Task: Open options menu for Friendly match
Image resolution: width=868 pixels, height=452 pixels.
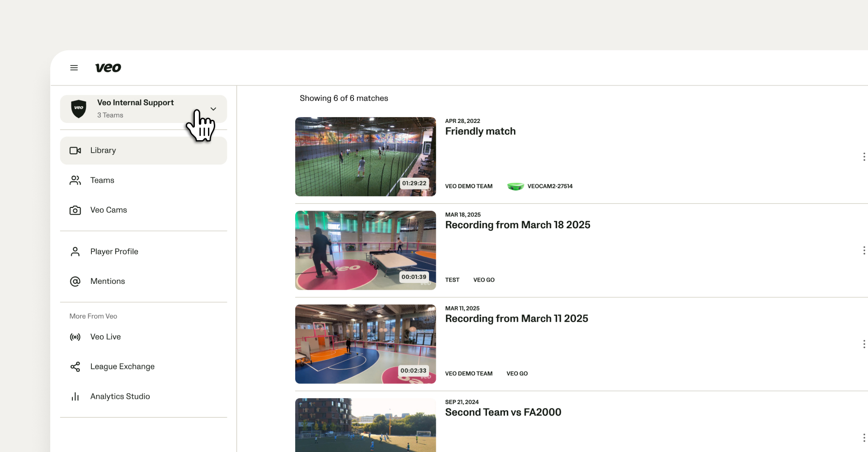Action: pyautogui.click(x=864, y=157)
